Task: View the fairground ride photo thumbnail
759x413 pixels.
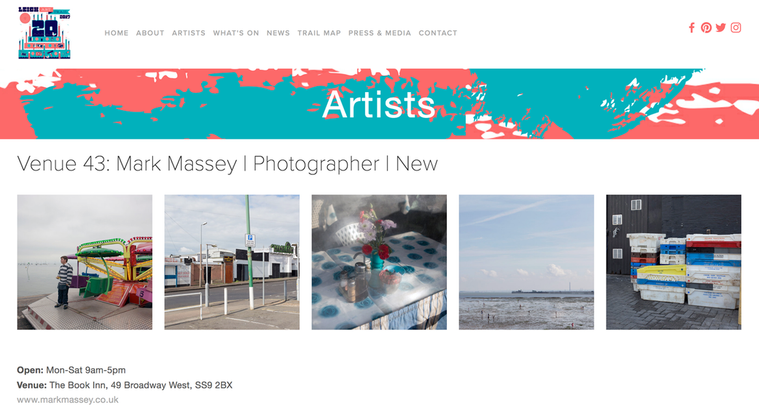Action: point(85,262)
